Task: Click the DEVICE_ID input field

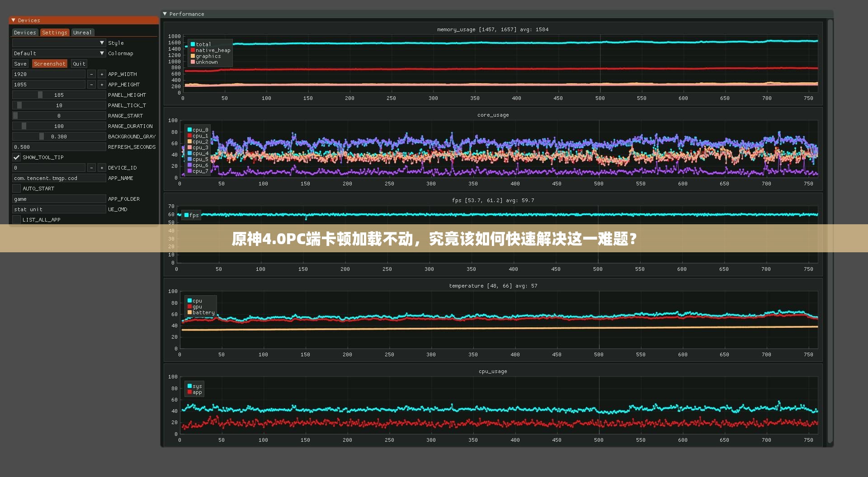Action: [49, 168]
